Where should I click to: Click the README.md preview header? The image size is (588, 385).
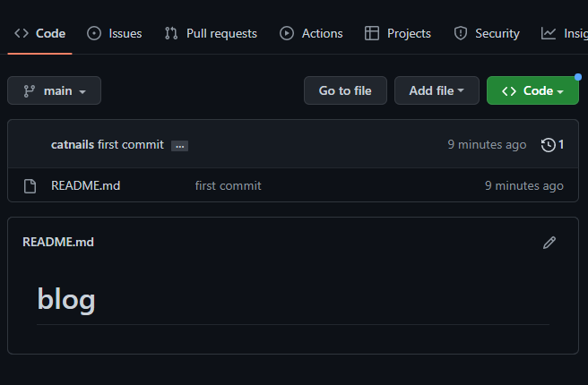coord(58,242)
